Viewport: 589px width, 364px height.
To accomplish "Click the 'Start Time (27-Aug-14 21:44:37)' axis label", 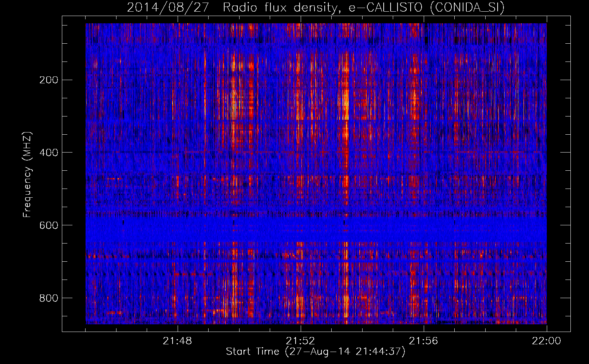I will point(316,352).
